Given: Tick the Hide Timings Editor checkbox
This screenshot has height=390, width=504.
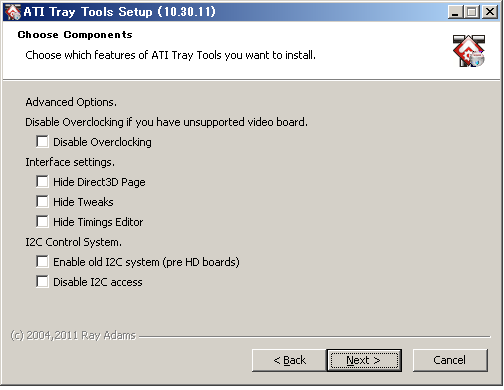Looking at the screenshot, I should point(42,222).
